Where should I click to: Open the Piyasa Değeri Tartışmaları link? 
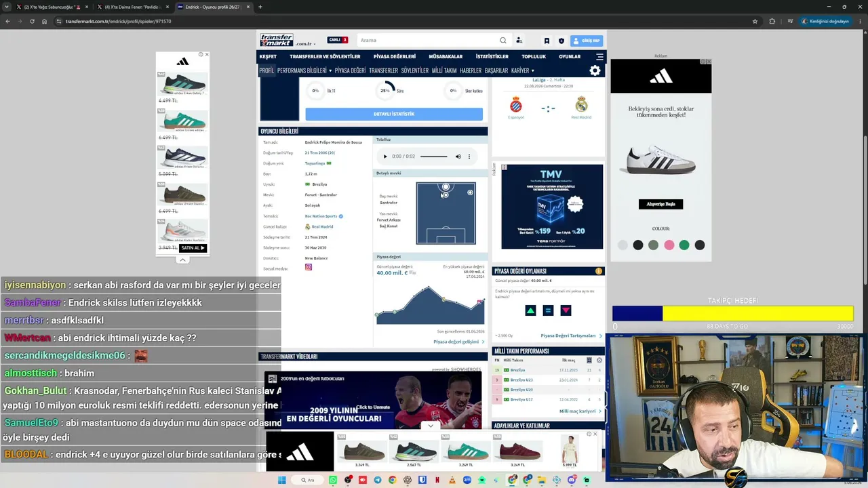tap(571, 335)
